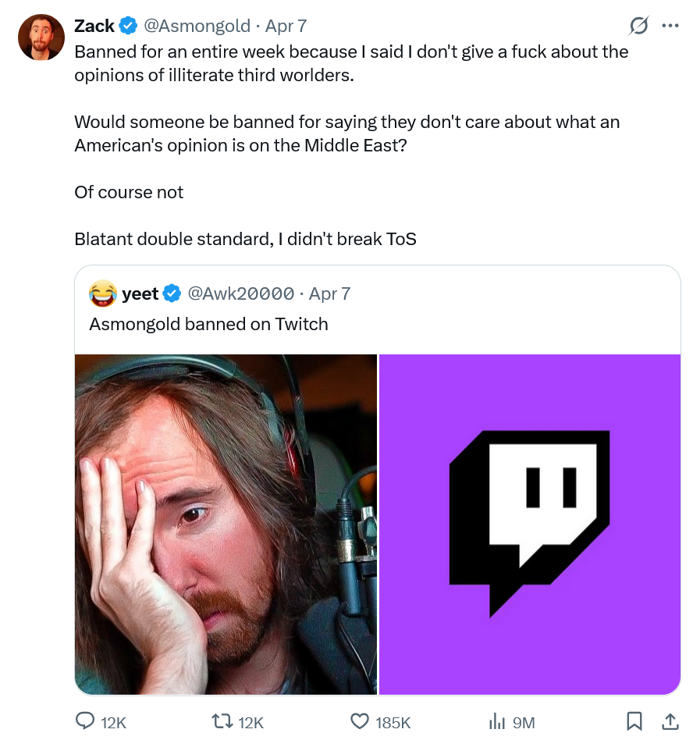
Task: Open the facepalm photo in the quoted tweet
Action: tap(226, 524)
